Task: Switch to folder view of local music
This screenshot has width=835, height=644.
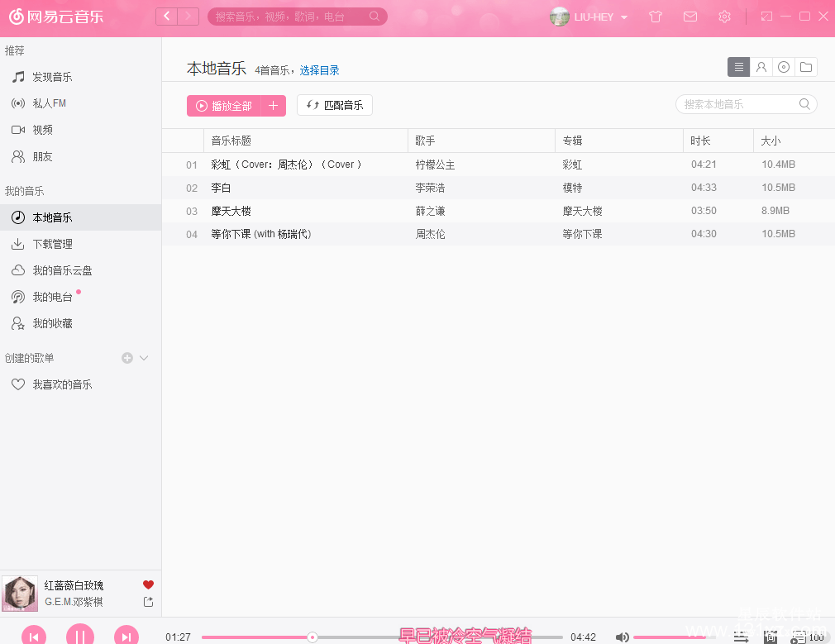Action: [806, 67]
